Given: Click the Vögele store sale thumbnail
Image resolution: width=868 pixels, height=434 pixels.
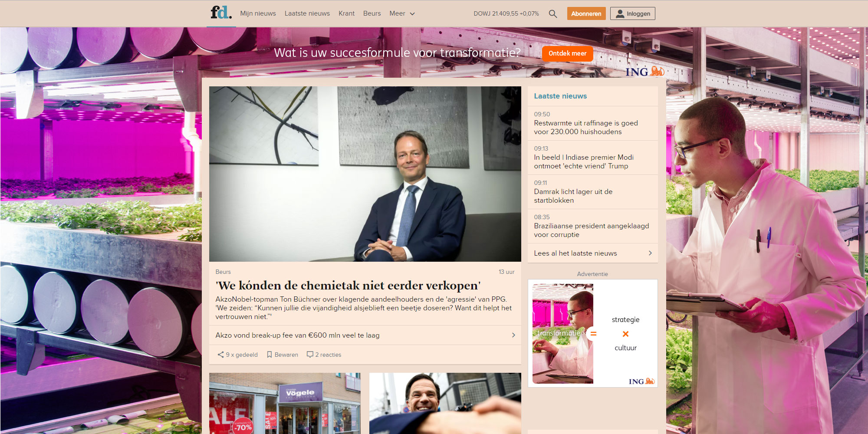Looking at the screenshot, I should coord(285,403).
